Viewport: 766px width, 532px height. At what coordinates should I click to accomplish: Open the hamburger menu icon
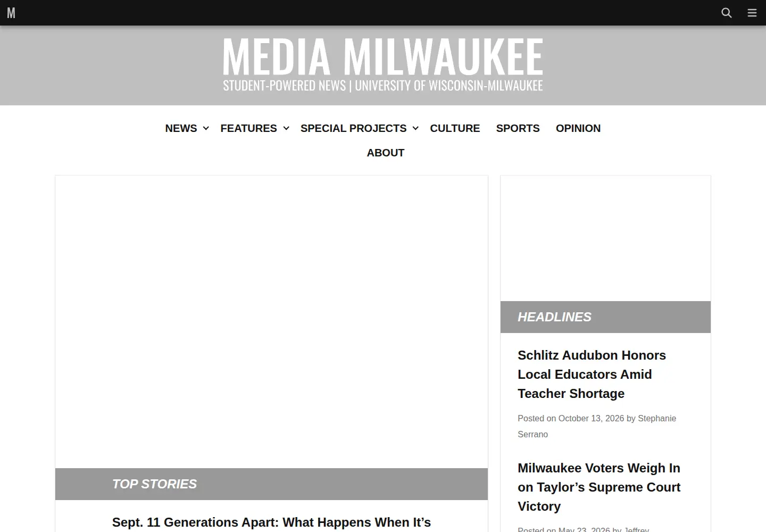coord(752,13)
